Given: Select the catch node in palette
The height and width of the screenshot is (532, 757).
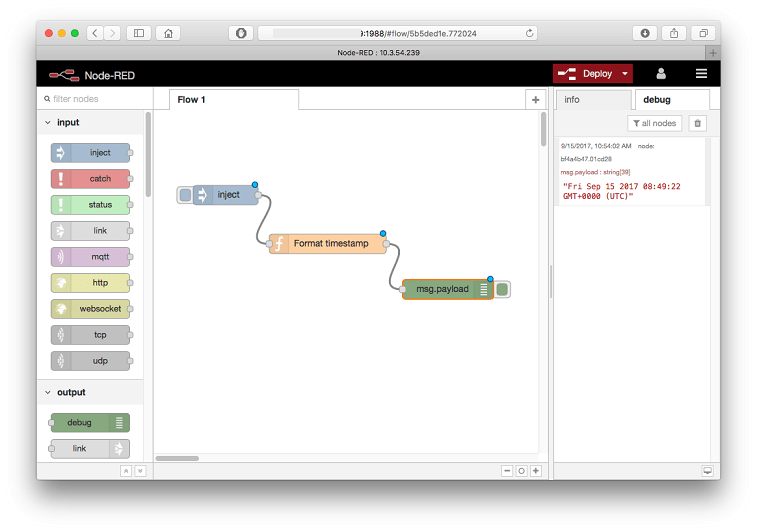Looking at the screenshot, I should pos(90,179).
